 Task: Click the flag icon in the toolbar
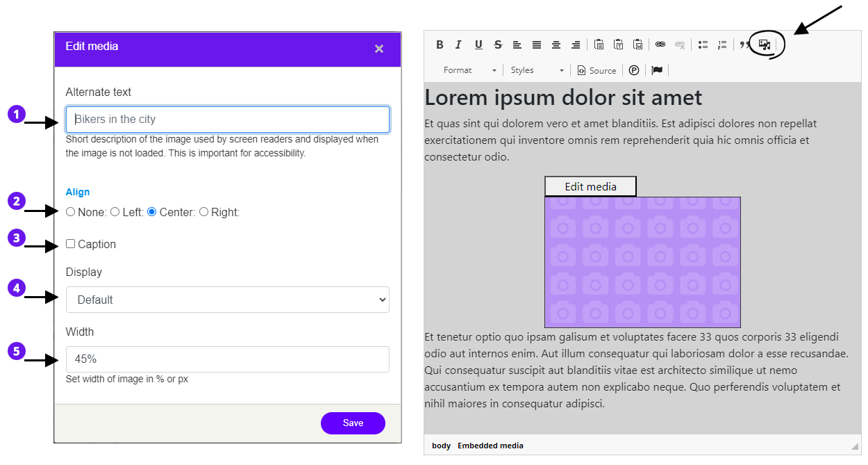click(x=657, y=70)
